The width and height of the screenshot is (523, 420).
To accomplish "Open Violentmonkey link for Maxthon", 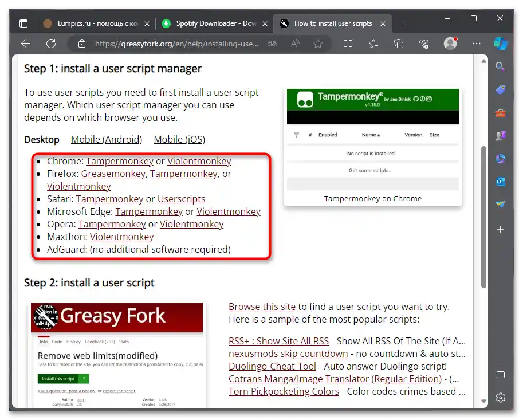I will (122, 237).
